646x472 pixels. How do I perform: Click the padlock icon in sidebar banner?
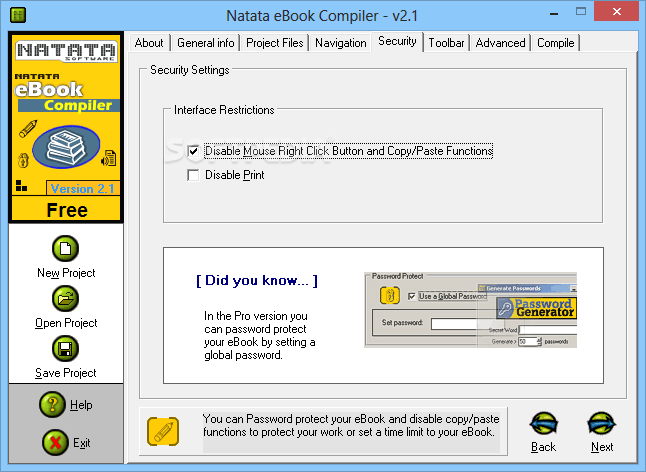pyautogui.click(x=23, y=160)
